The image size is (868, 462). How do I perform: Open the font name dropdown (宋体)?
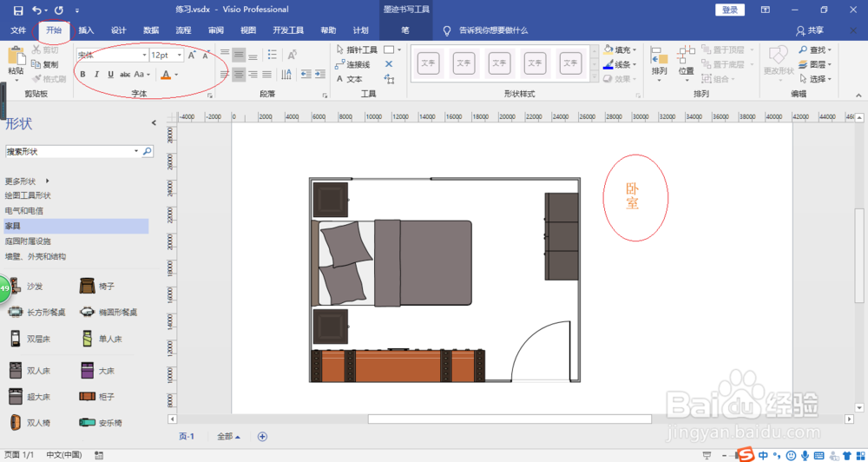[x=145, y=56]
